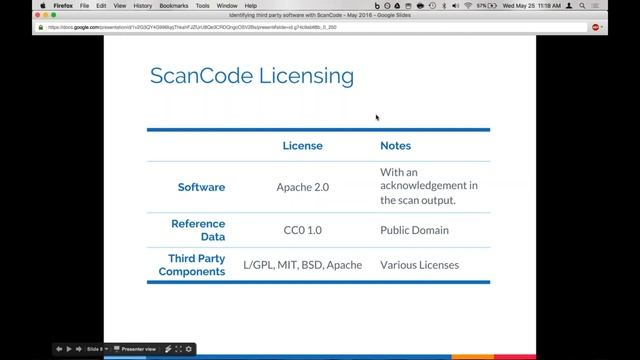The height and width of the screenshot is (360, 640).
Task: Open the File menu
Action: (84, 6)
